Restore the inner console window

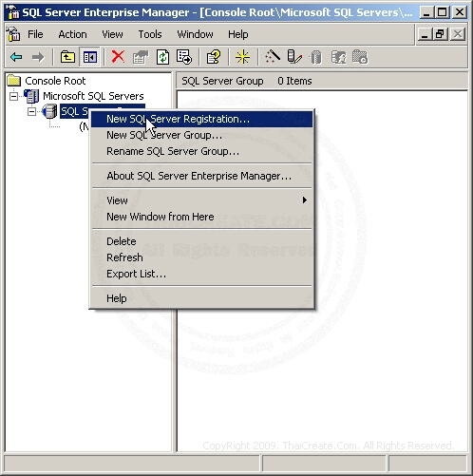click(x=441, y=34)
